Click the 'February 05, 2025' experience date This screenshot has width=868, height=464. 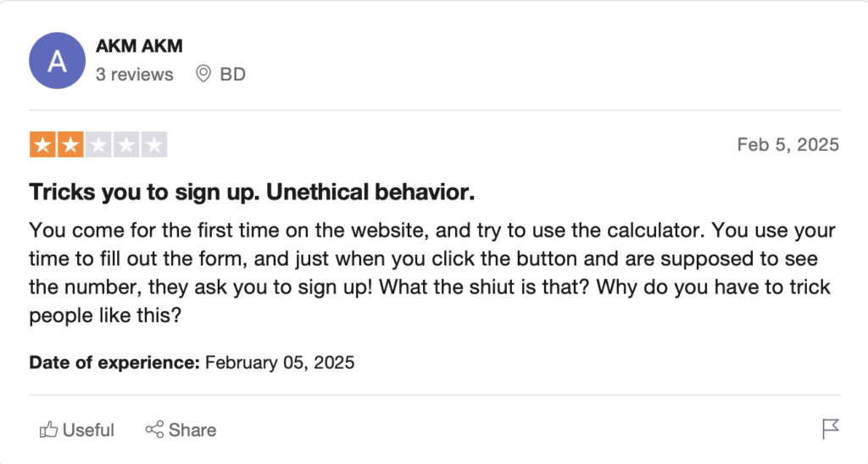click(280, 362)
